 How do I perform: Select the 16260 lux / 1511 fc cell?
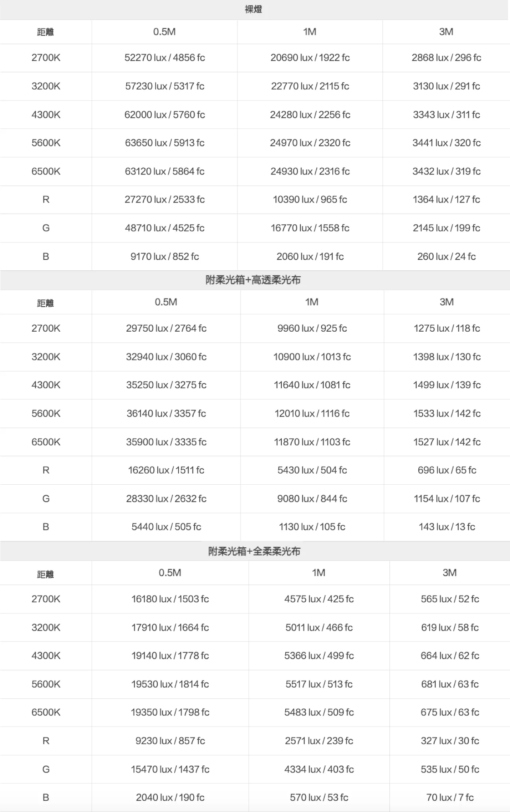[x=166, y=470]
